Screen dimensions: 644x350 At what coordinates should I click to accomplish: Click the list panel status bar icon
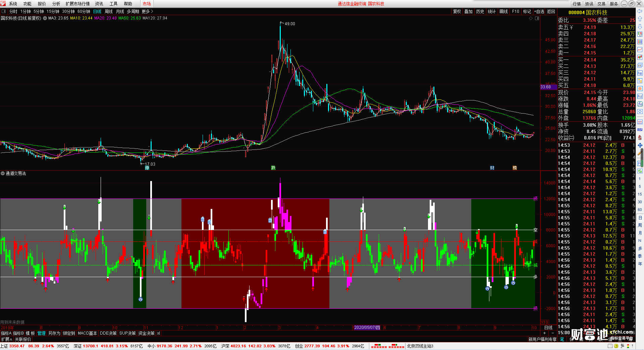[610, 346]
